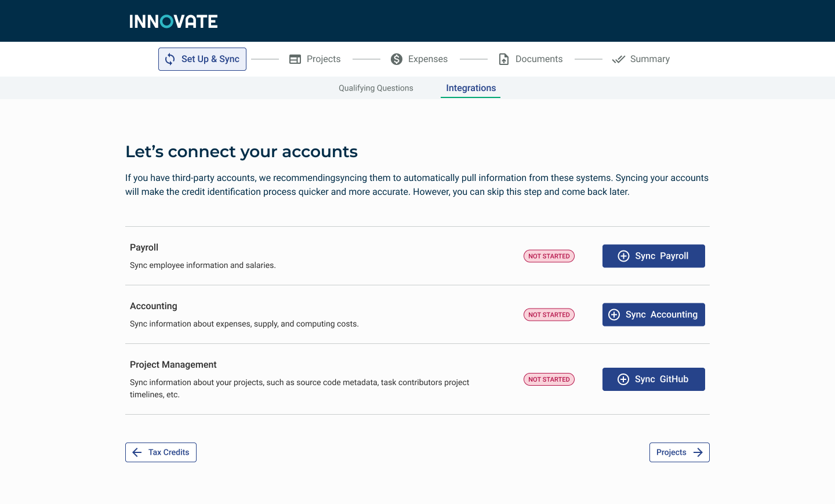Screen dimensions: 835x504
Task: Click the Project Management NOT STARTED badge
Action: tap(549, 379)
